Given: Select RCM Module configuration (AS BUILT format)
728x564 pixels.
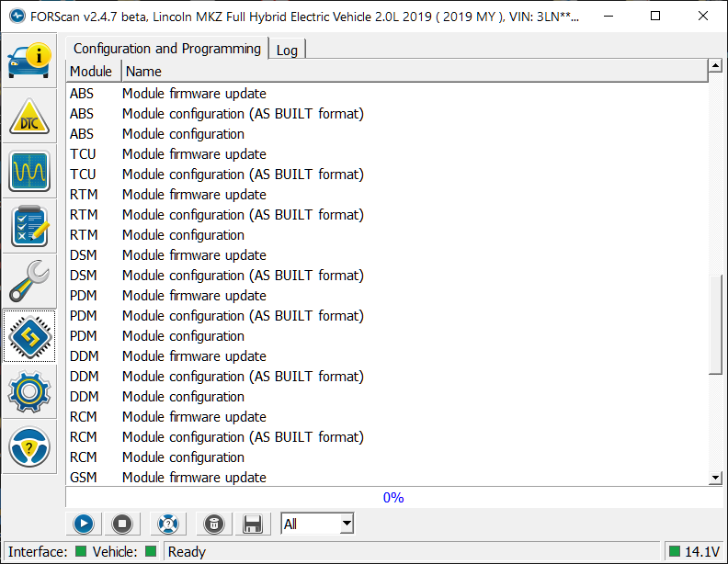Looking at the screenshot, I should pyautogui.click(x=387, y=437).
